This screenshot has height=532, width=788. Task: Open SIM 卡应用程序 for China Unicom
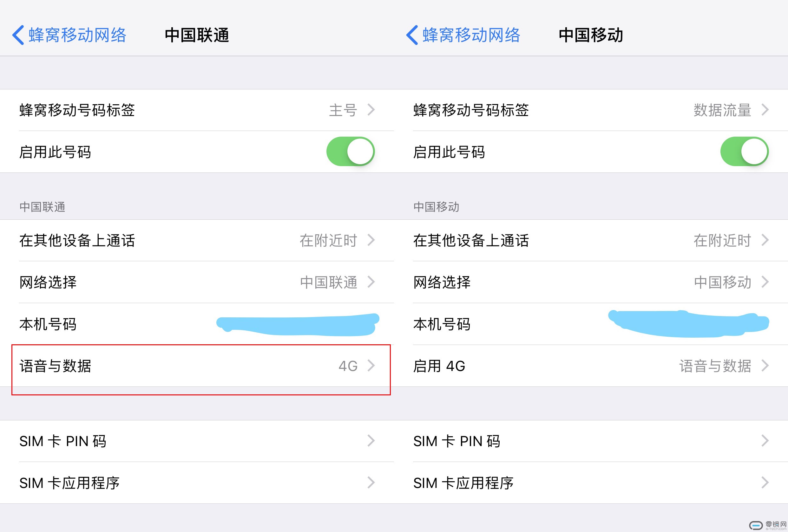click(197, 483)
